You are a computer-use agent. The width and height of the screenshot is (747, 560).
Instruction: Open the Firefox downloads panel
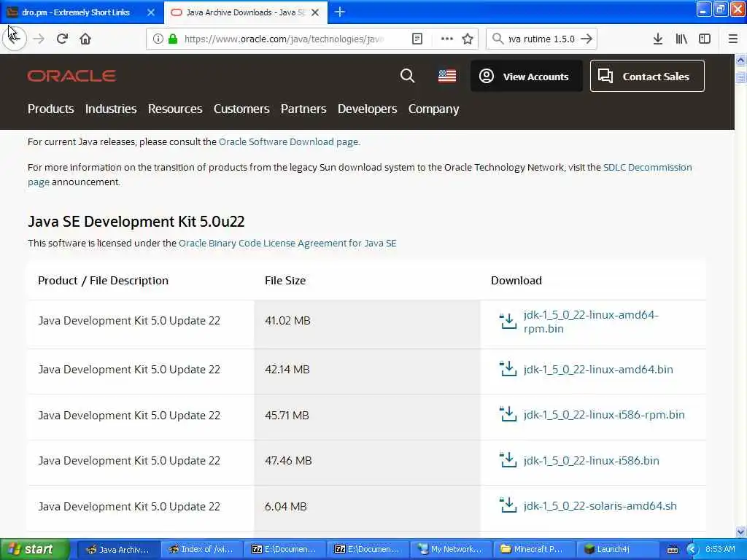coord(657,39)
